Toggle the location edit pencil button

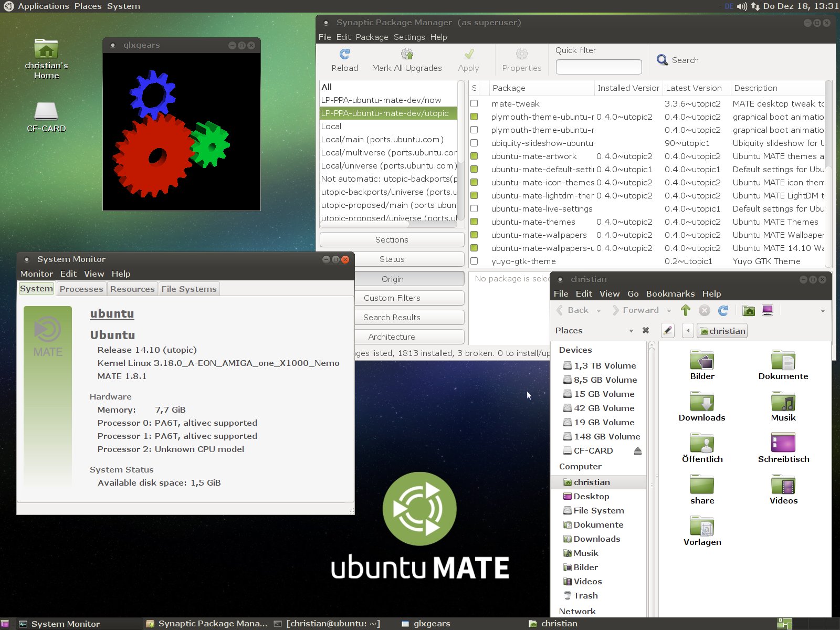pos(667,331)
